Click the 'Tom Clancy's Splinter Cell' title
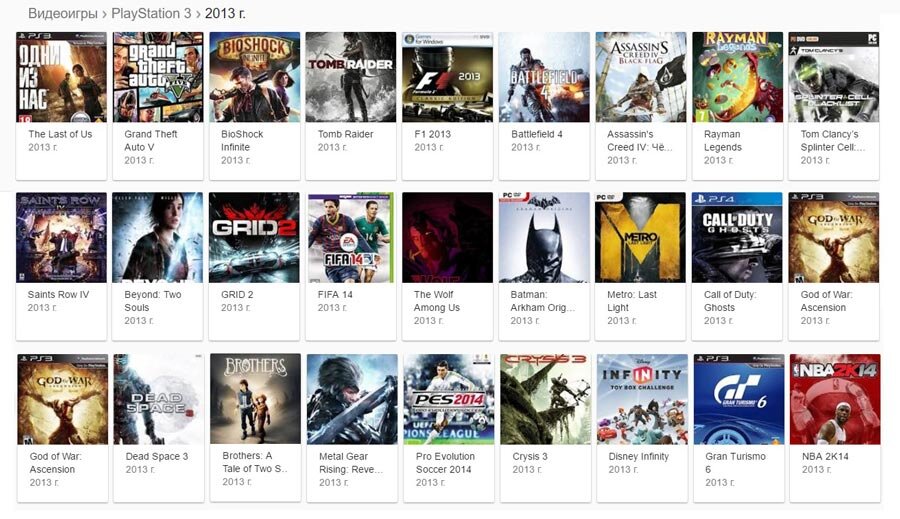Screen dimensions: 900x519 (833, 140)
